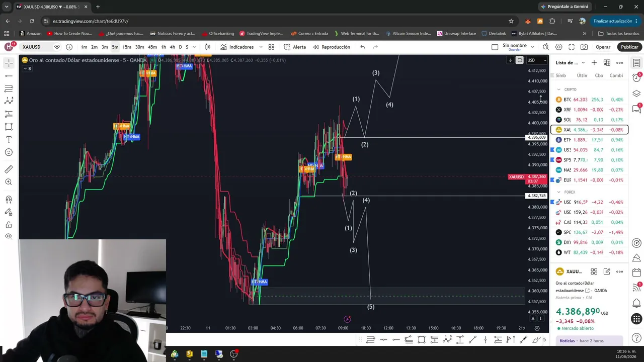The image size is (644, 362).
Task: Switch to the daily D timeframe
Action: pos(181,47)
